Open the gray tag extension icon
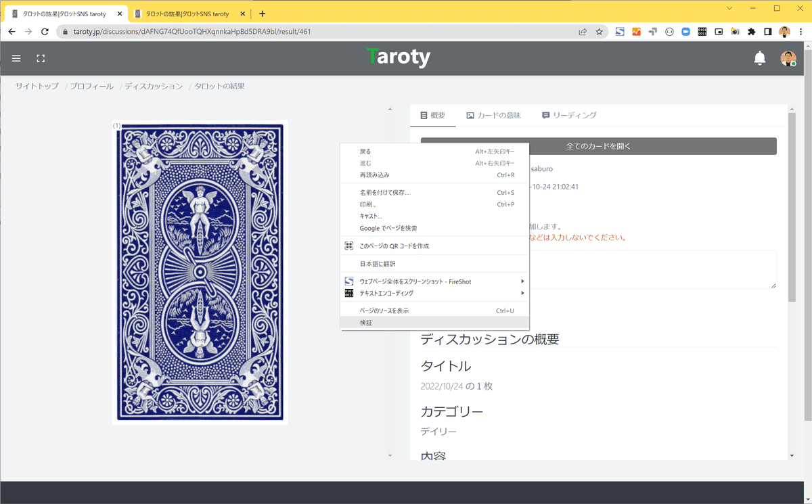This screenshot has width=812, height=504. (652, 32)
